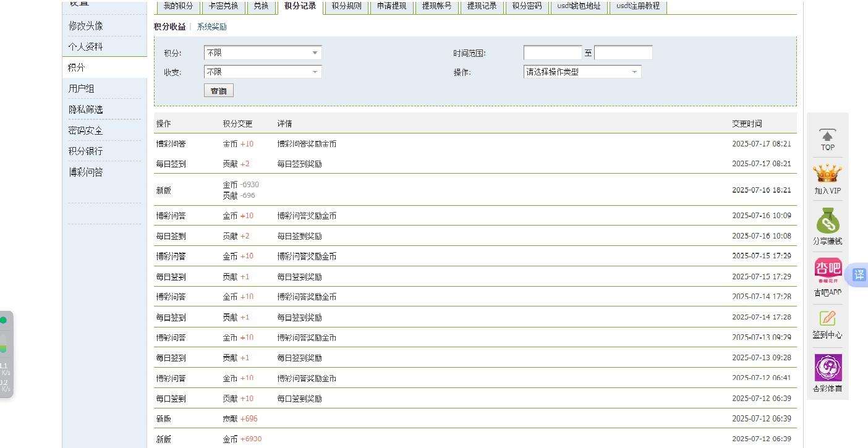
Task: Click the 详情 column header
Action: pos(284,124)
